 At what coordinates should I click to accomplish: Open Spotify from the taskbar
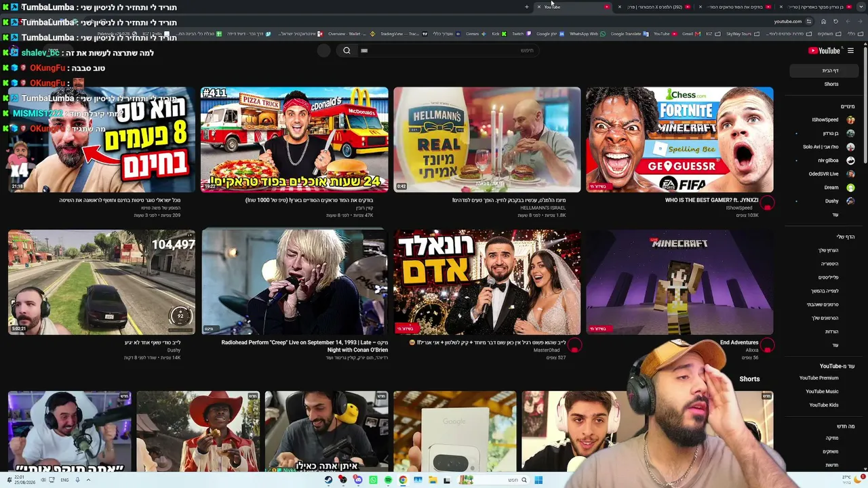388,480
